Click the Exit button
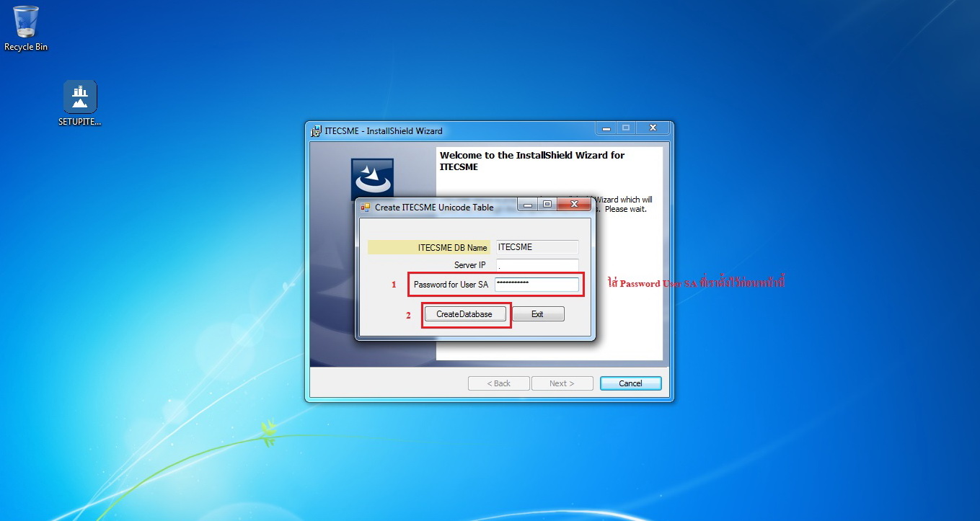 coord(538,314)
